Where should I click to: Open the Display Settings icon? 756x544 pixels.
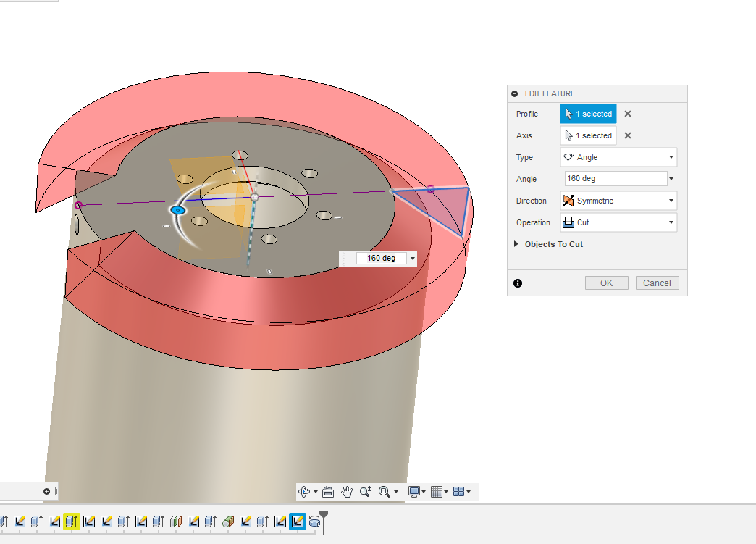(x=414, y=491)
